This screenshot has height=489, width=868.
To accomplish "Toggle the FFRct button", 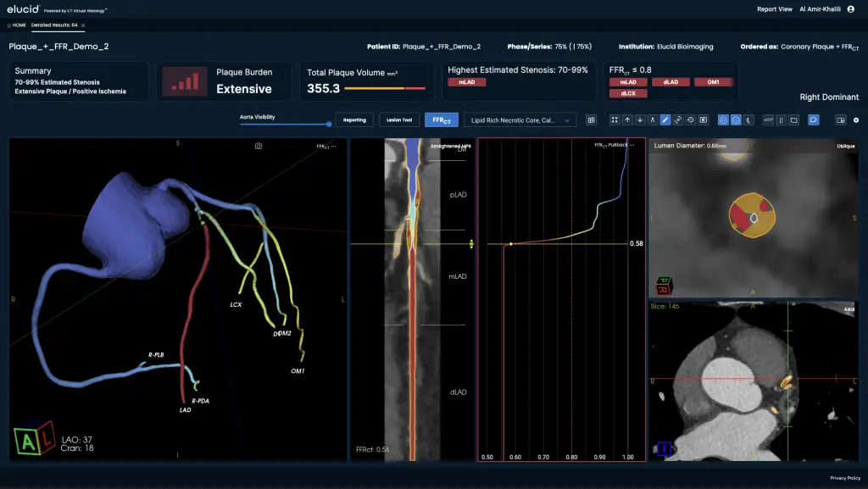I will click(441, 120).
